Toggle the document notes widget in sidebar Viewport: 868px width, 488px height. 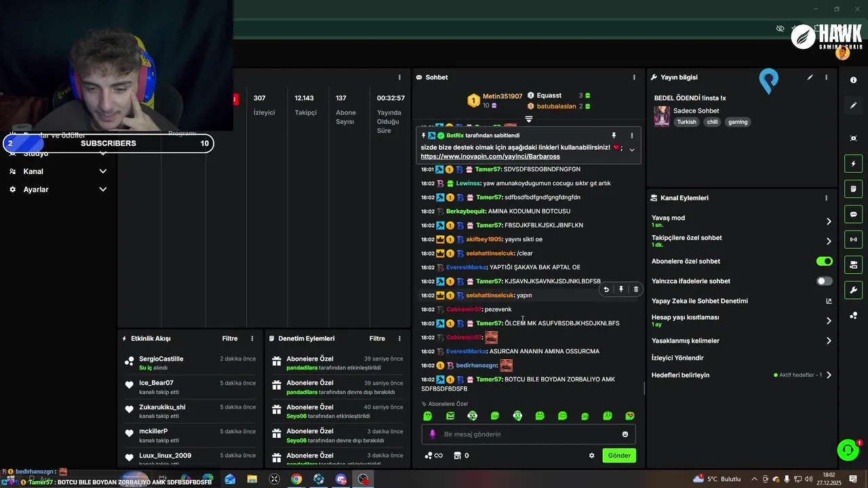pyautogui.click(x=853, y=188)
